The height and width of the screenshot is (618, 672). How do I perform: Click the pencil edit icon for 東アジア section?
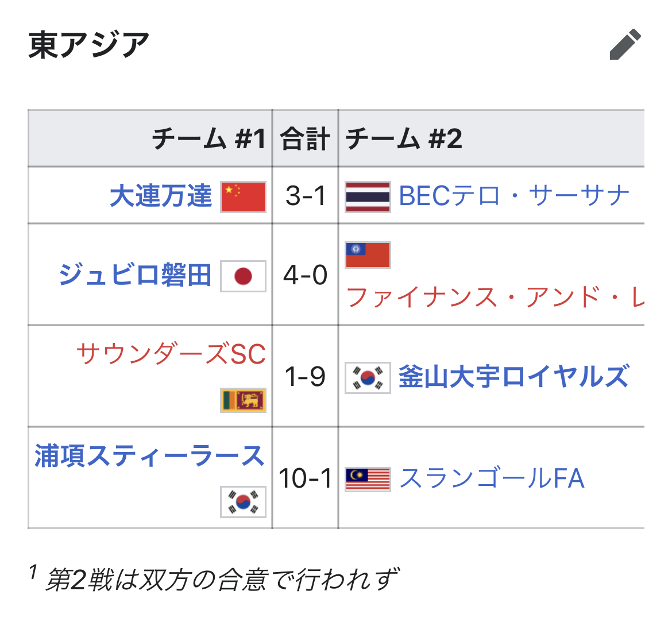click(x=625, y=45)
